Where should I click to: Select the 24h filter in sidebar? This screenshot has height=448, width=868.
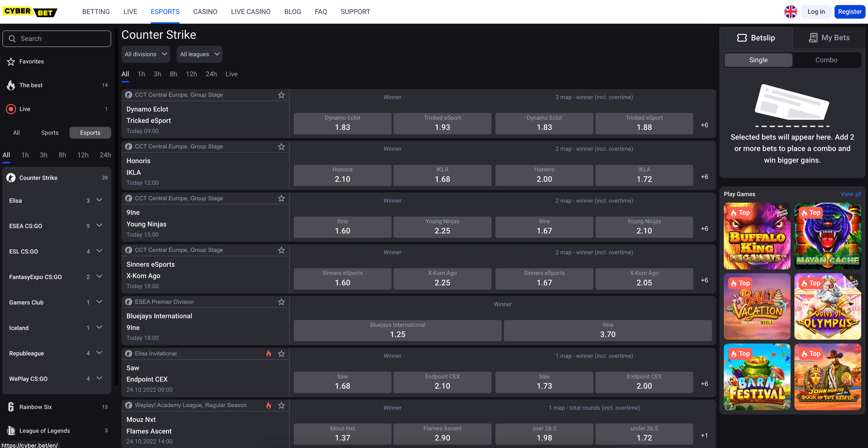click(105, 155)
